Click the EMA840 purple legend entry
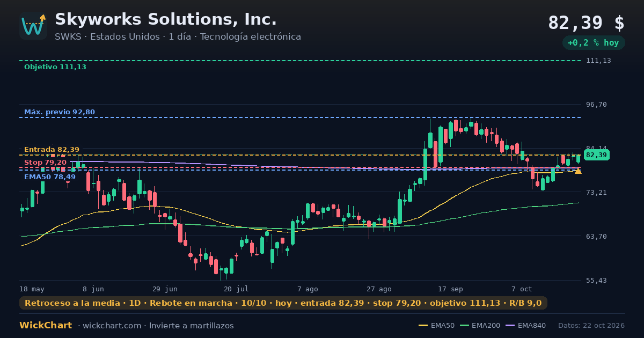 (526, 326)
